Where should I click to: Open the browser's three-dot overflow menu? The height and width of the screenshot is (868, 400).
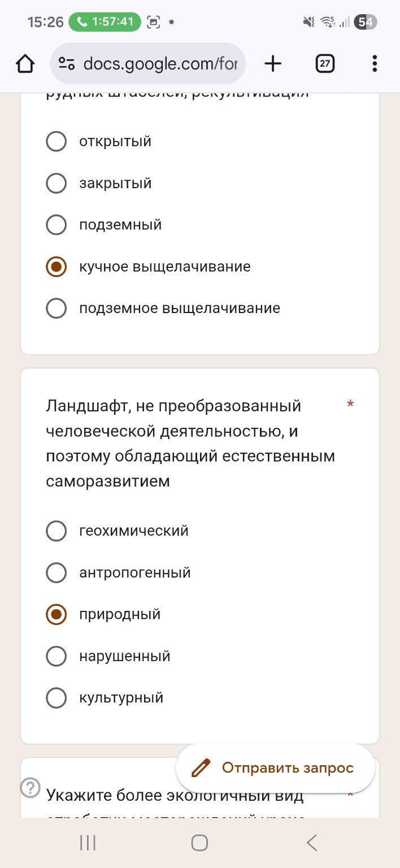click(374, 63)
